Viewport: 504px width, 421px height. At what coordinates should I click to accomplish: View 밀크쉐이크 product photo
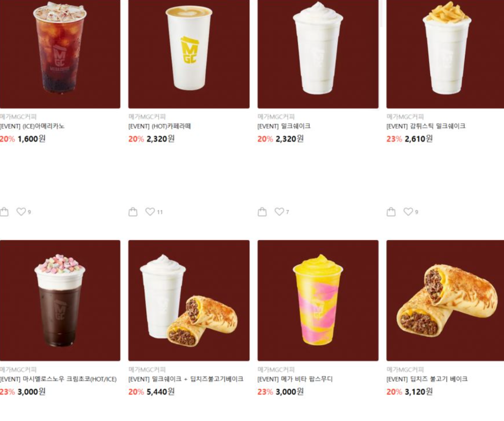coord(318,54)
